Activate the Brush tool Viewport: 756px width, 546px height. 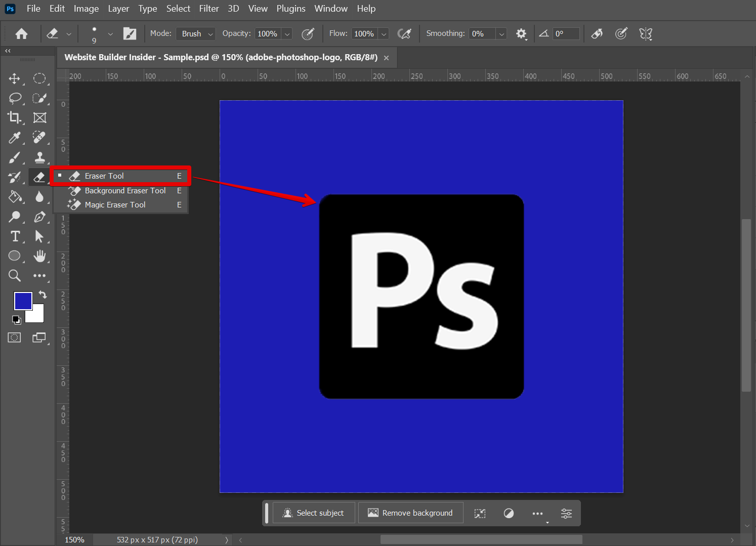coord(15,157)
